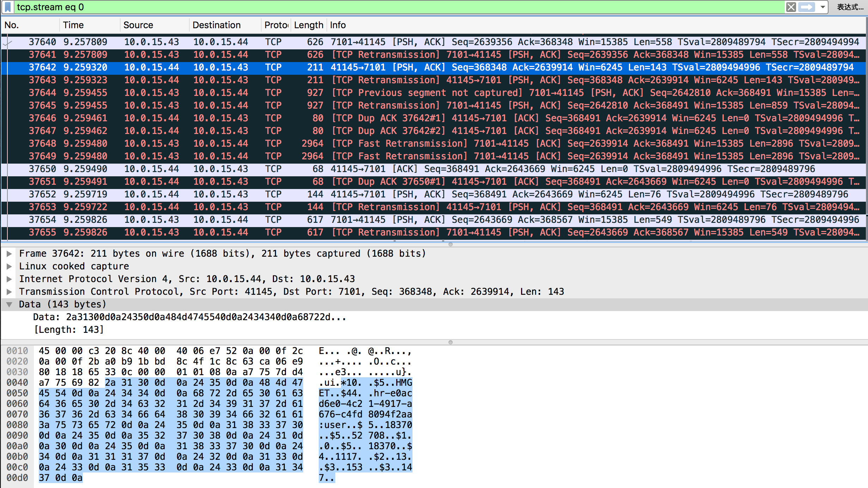The image size is (868, 488).
Task: Select packet 37654 in the list
Action: click(423, 220)
